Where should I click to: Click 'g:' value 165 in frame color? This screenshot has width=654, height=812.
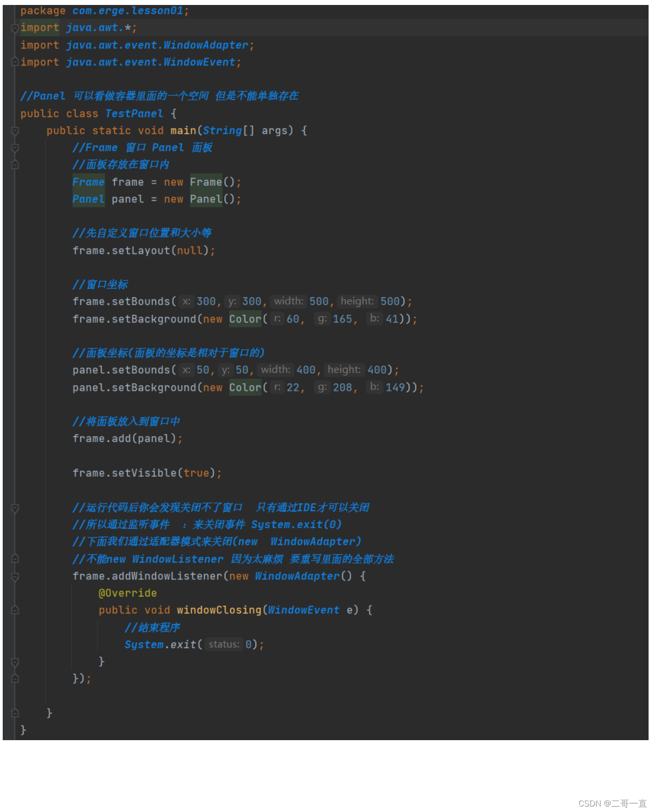pyautogui.click(x=343, y=319)
